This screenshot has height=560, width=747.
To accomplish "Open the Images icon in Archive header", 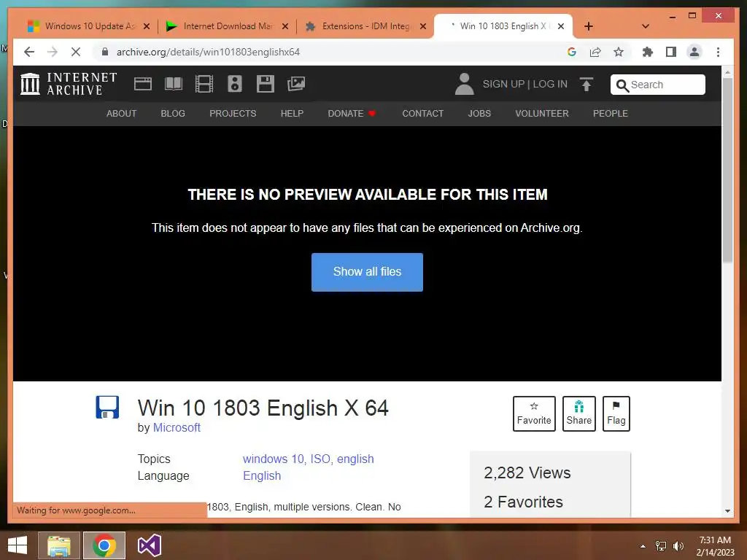I will tap(296, 84).
